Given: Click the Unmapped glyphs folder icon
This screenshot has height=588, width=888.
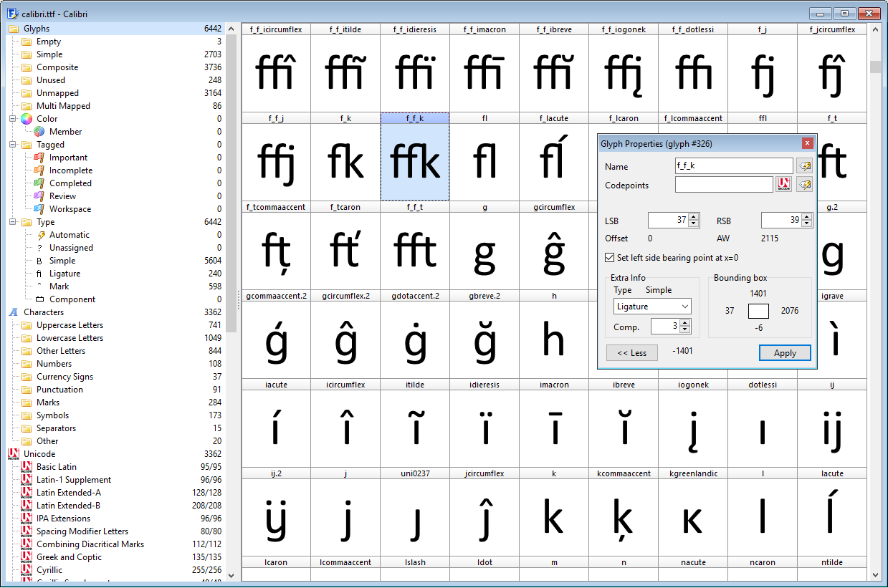Looking at the screenshot, I should click(27, 93).
